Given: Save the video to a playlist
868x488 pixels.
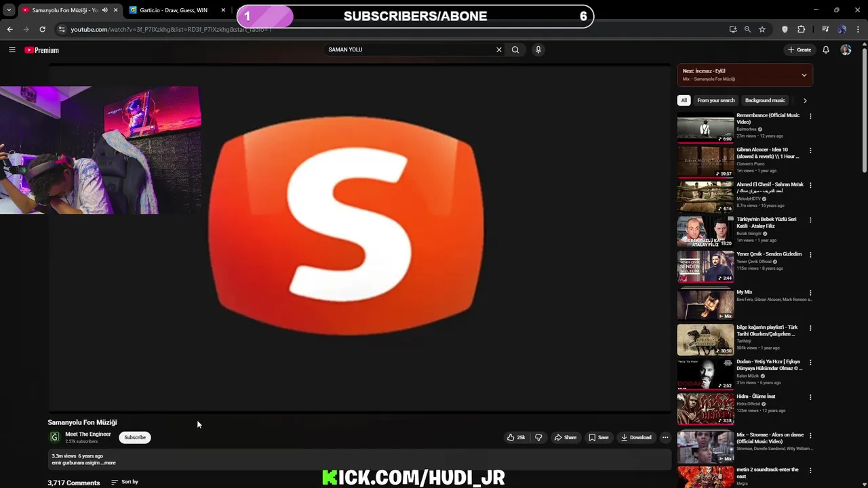Looking at the screenshot, I should 598,437.
